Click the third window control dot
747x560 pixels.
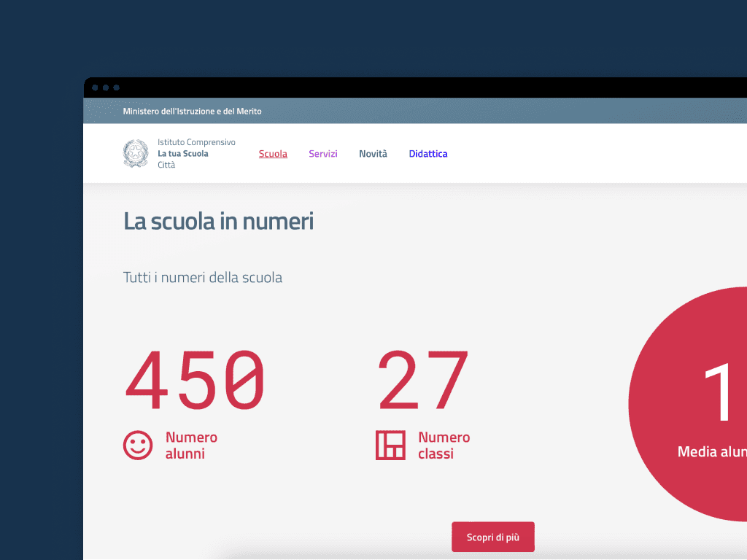point(117,87)
